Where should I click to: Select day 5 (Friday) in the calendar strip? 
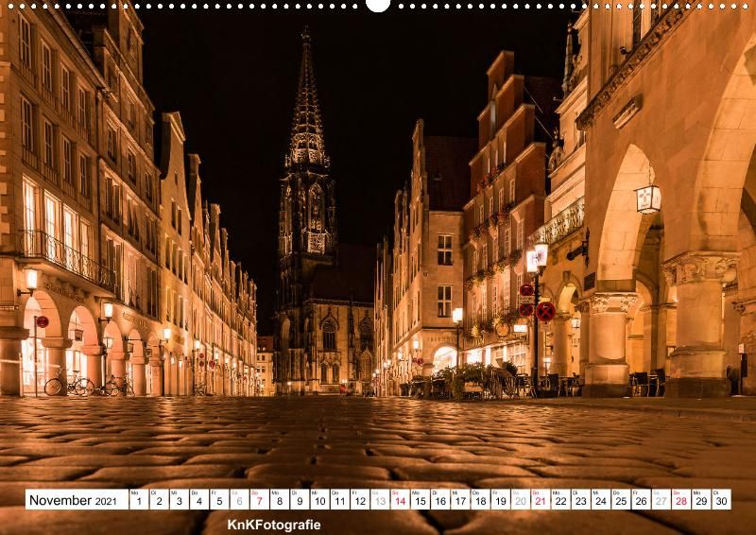click(219, 499)
